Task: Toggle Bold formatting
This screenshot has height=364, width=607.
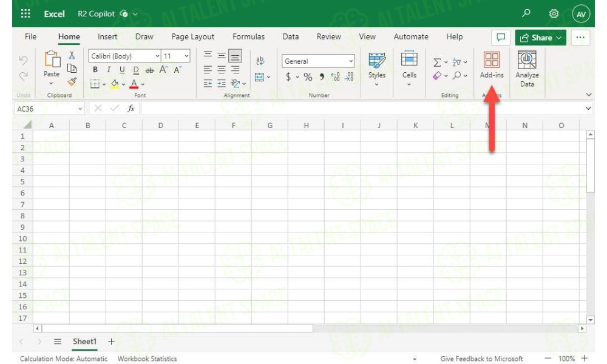Action: pyautogui.click(x=95, y=70)
